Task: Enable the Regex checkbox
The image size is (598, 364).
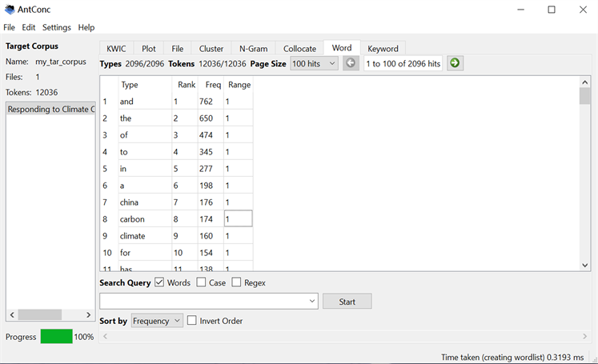Action: pyautogui.click(x=237, y=282)
